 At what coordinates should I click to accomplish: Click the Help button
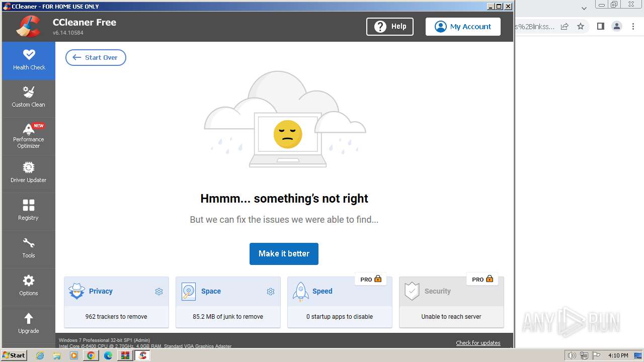pos(390,27)
